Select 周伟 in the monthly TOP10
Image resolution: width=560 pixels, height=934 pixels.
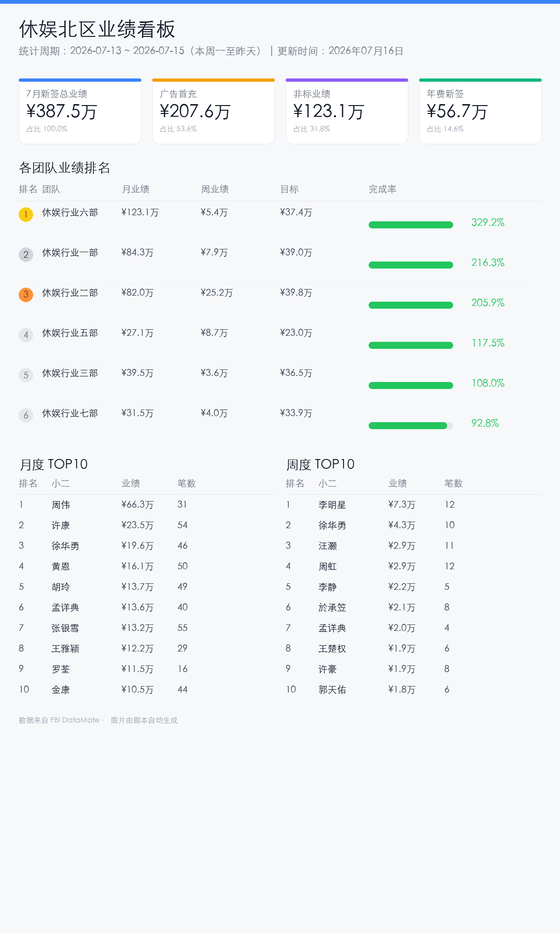point(61,505)
